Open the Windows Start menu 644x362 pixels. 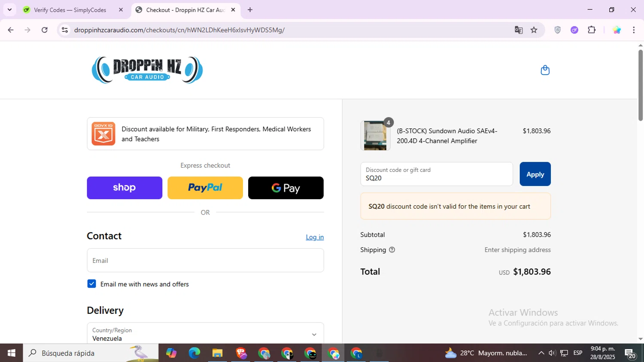12,353
